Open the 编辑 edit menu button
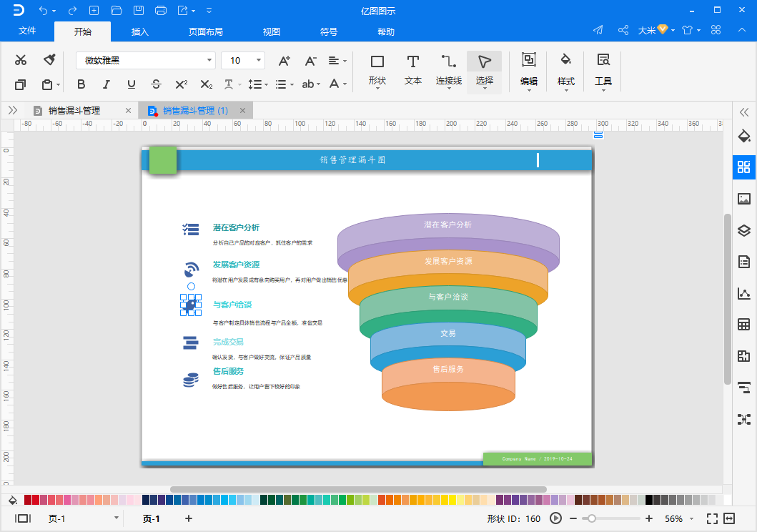The height and width of the screenshot is (532, 757). (x=529, y=71)
